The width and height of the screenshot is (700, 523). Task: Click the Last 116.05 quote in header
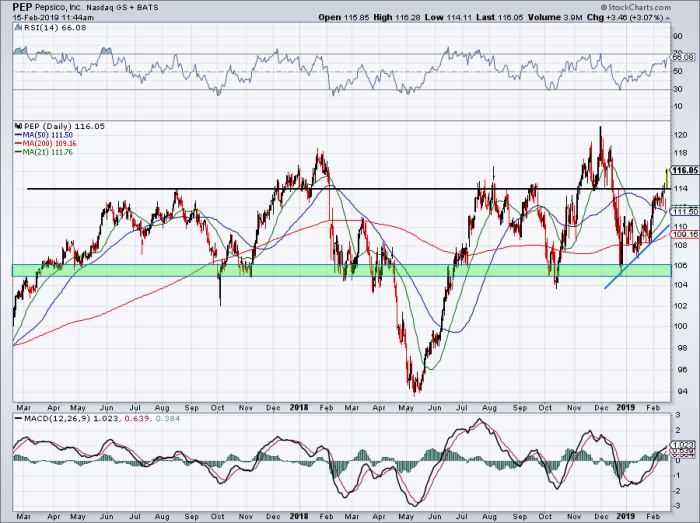[500, 17]
